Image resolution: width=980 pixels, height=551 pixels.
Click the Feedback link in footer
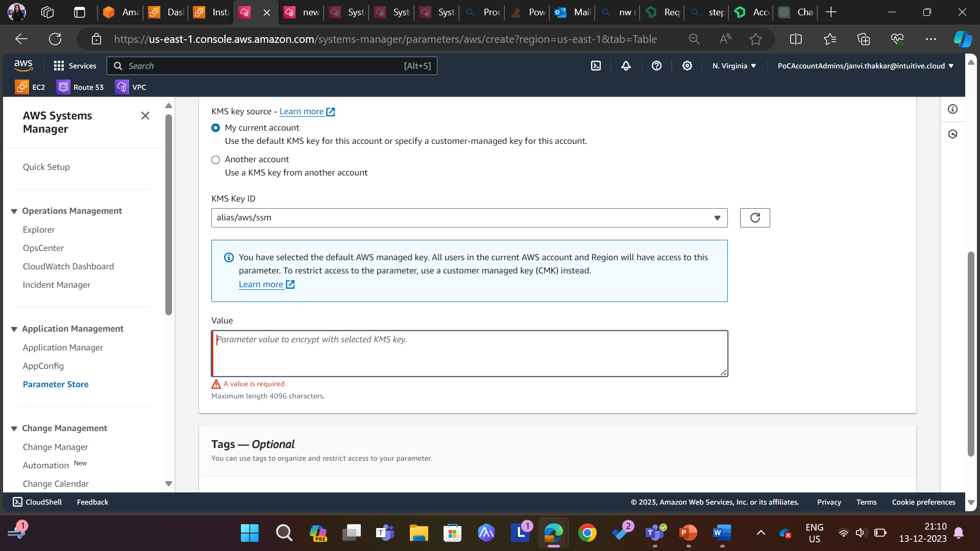coord(92,502)
